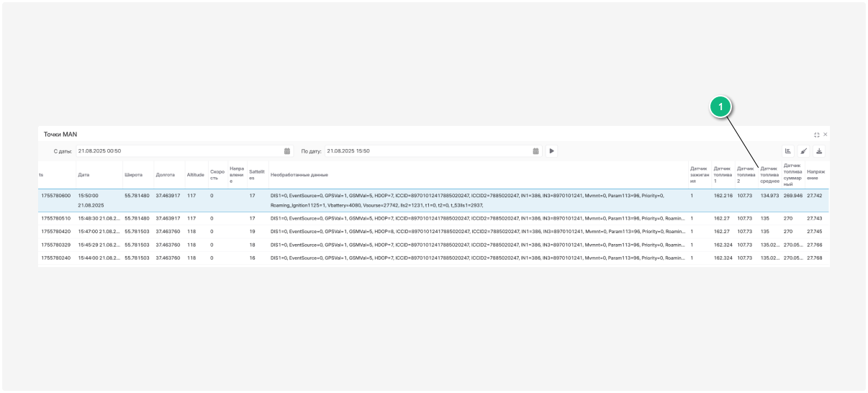Click the 'Необработанные данные' column header
The height and width of the screenshot is (393, 868).
478,175
